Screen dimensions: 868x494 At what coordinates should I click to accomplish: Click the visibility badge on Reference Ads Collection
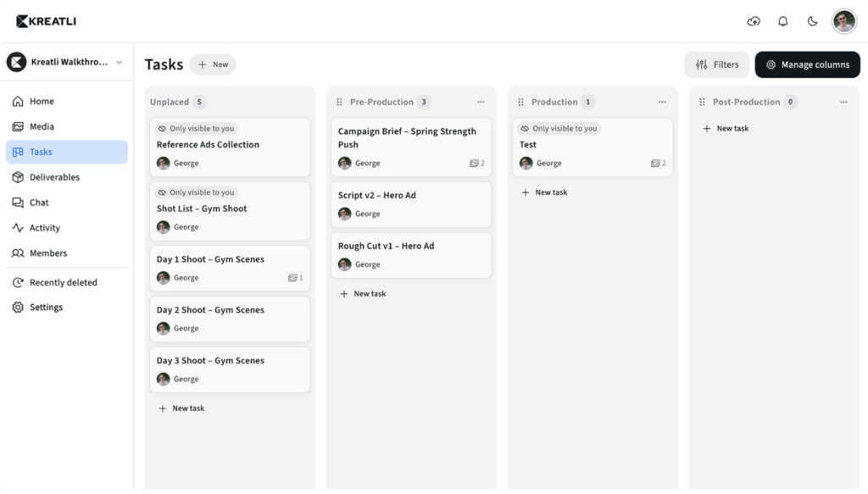click(196, 128)
